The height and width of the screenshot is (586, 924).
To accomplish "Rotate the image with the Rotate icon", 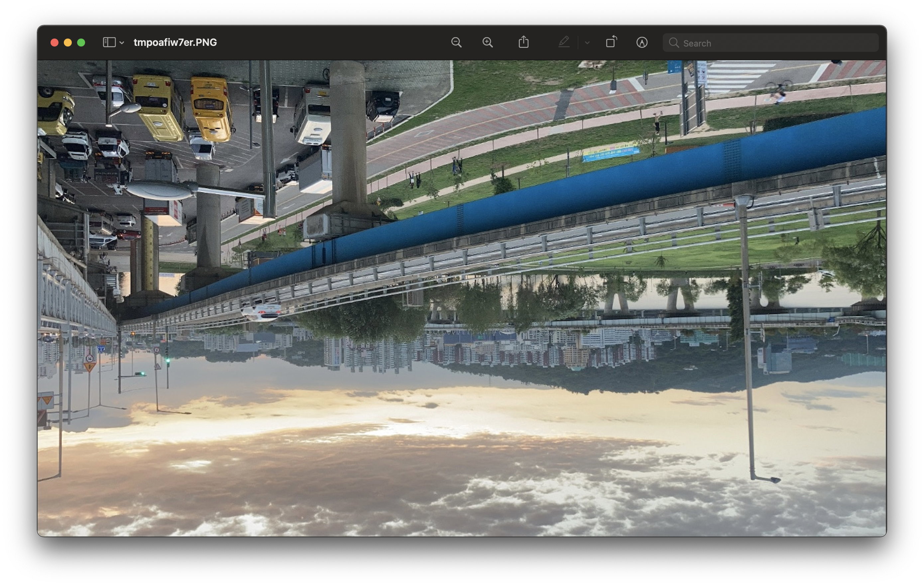I will (611, 42).
